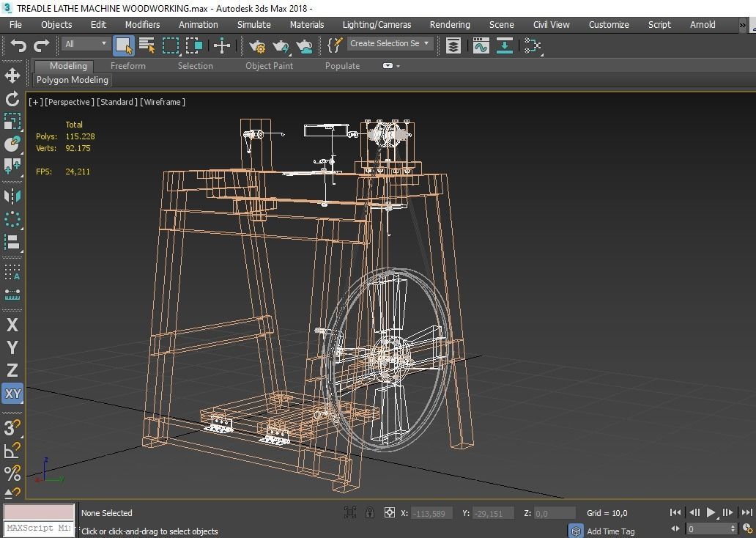Open the [Standard] shading quality menu

tap(117, 102)
